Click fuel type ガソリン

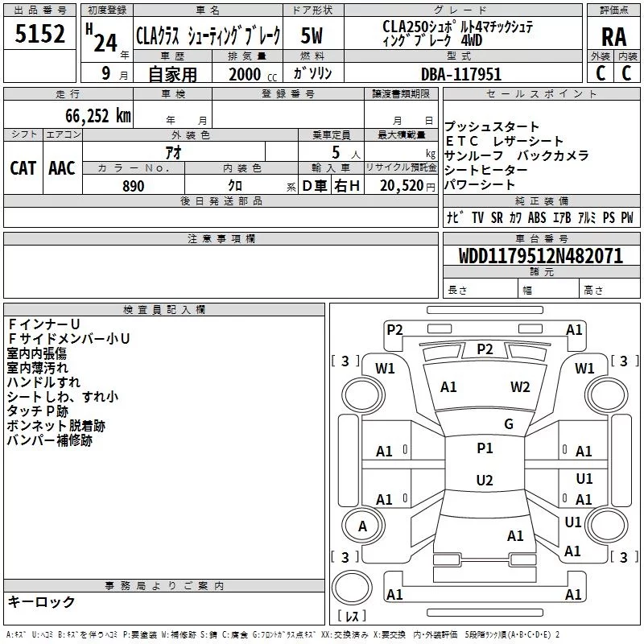tap(312, 73)
